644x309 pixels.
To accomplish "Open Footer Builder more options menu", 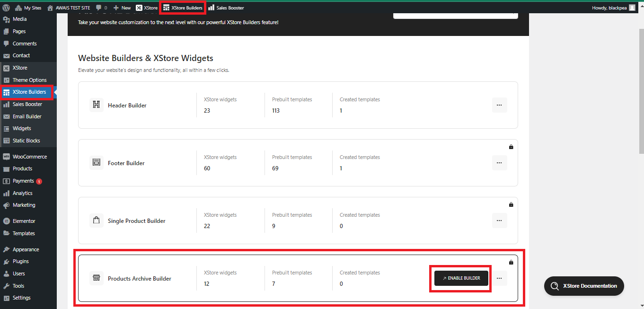I will [500, 163].
